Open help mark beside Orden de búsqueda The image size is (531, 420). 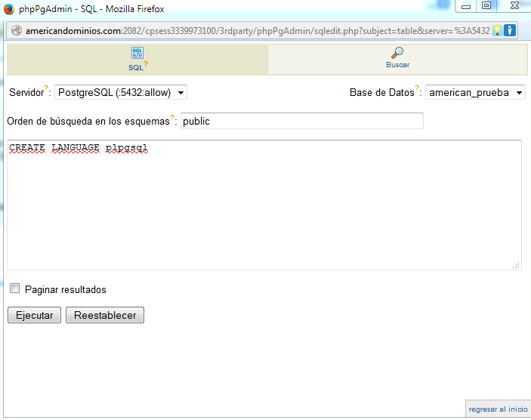tap(172, 117)
